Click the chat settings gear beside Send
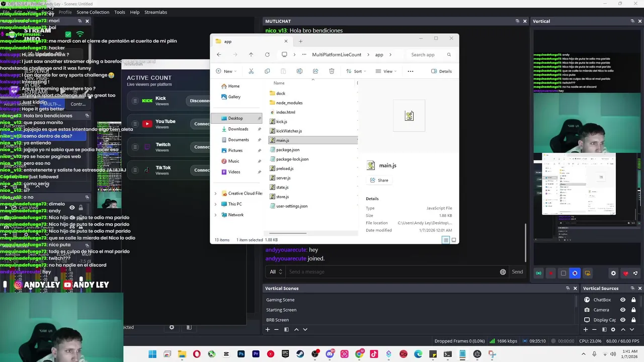 tap(503, 271)
